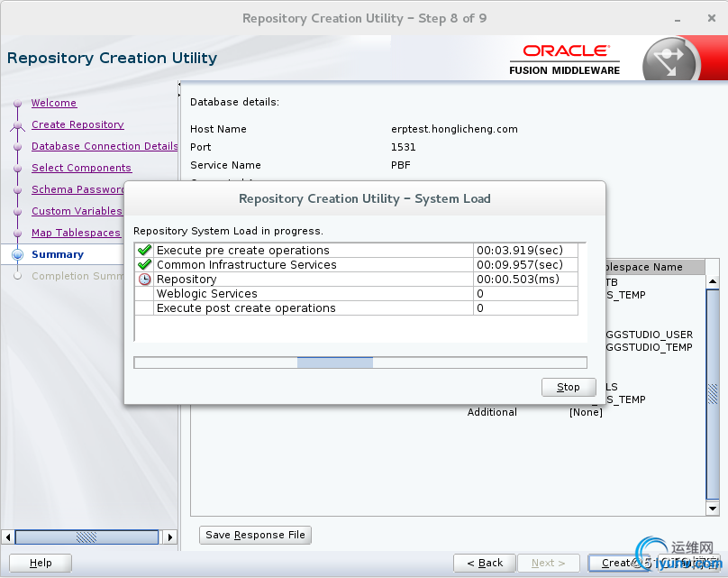The height and width of the screenshot is (578, 728).
Task: Select the Completion Summary step
Action: (x=77, y=276)
